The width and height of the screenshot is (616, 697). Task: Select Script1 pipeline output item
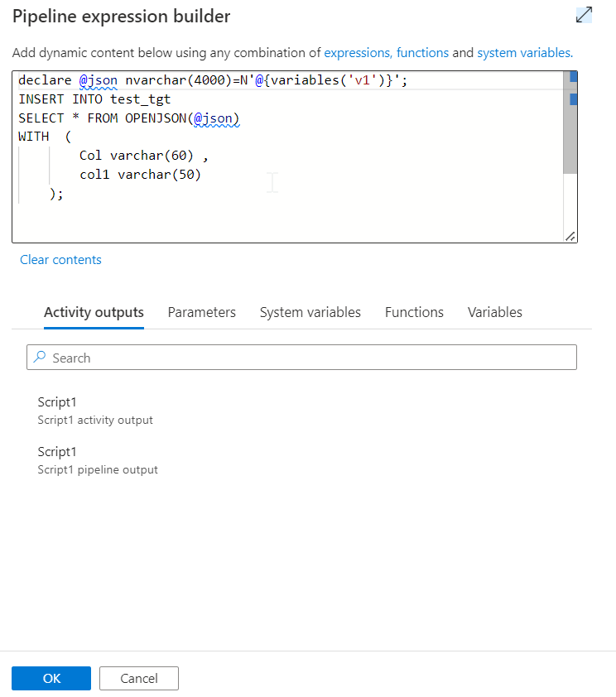point(98,460)
